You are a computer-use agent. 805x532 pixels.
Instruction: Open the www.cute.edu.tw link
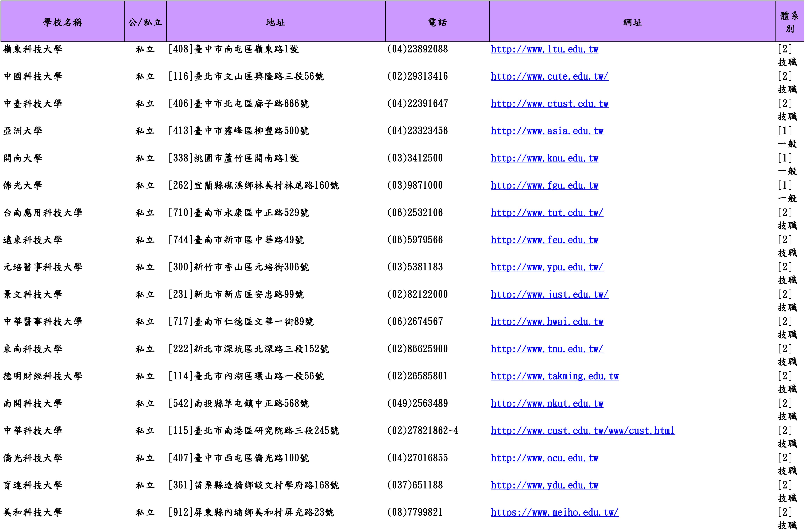549,77
